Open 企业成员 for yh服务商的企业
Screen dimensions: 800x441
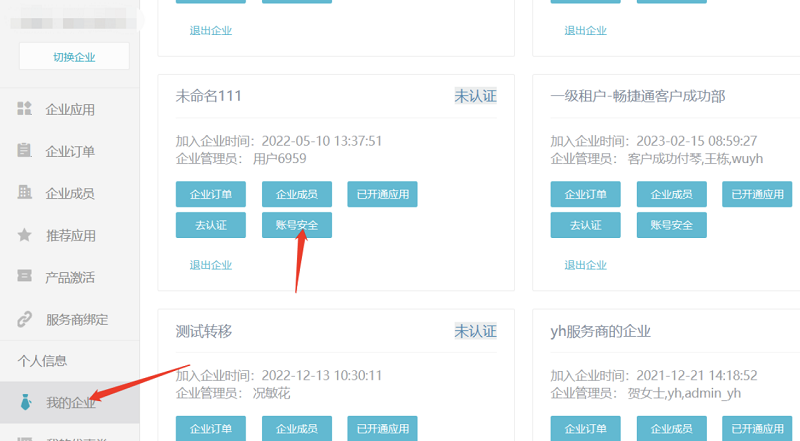671,428
